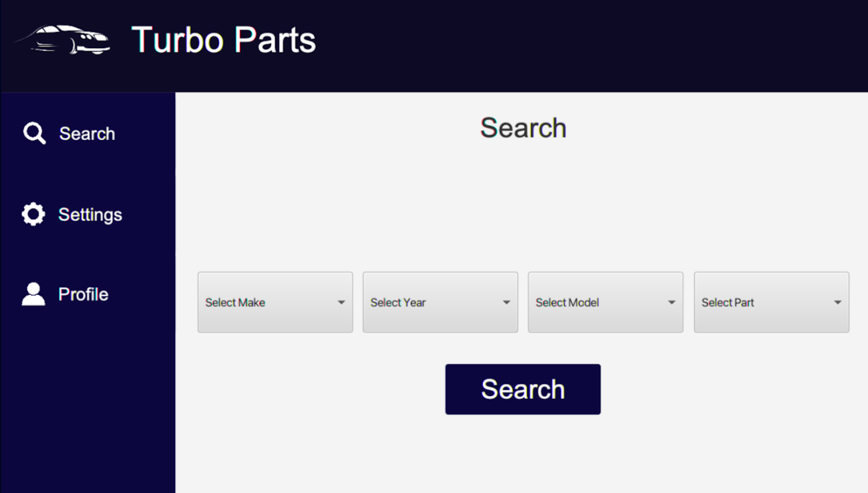The image size is (868, 493).
Task: Click the magnifying glass icon in sidebar
Action: tap(34, 133)
